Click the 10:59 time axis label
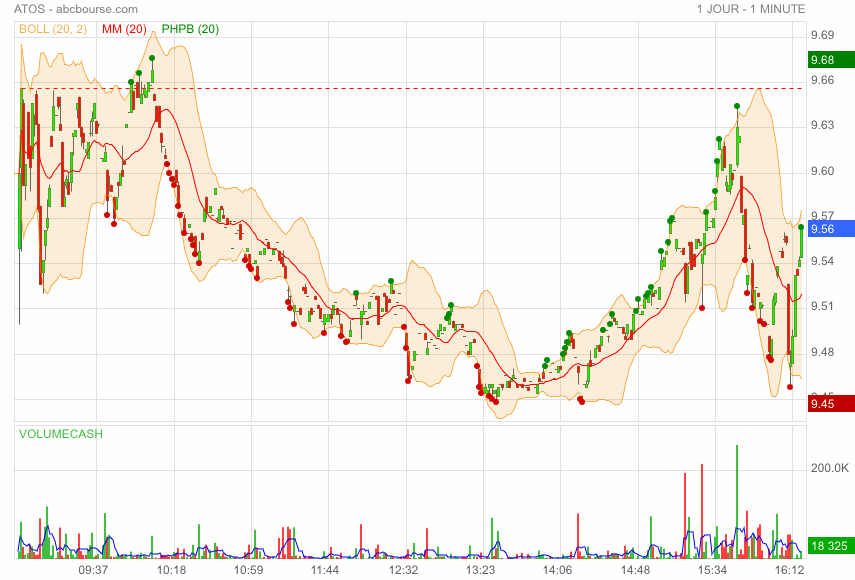This screenshot has width=855, height=580. click(249, 570)
